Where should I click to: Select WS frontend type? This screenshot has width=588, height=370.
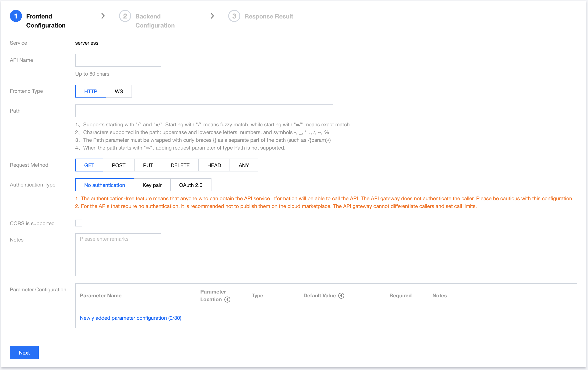pyautogui.click(x=119, y=91)
